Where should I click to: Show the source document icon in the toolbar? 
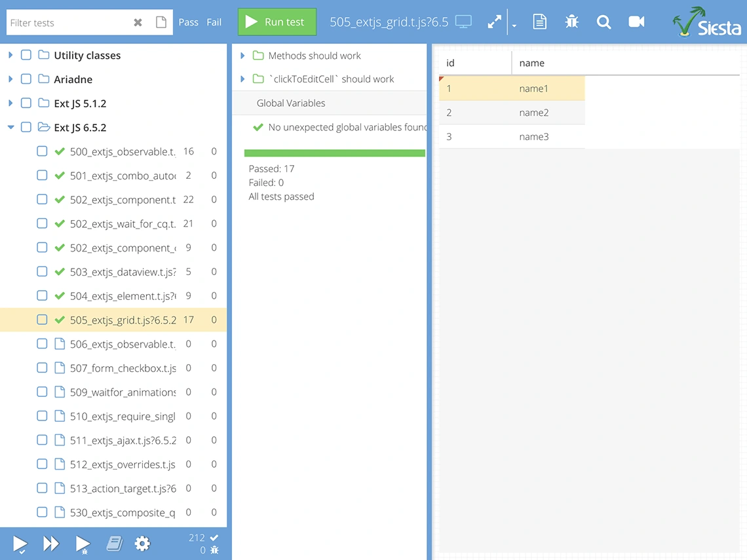pos(540,22)
